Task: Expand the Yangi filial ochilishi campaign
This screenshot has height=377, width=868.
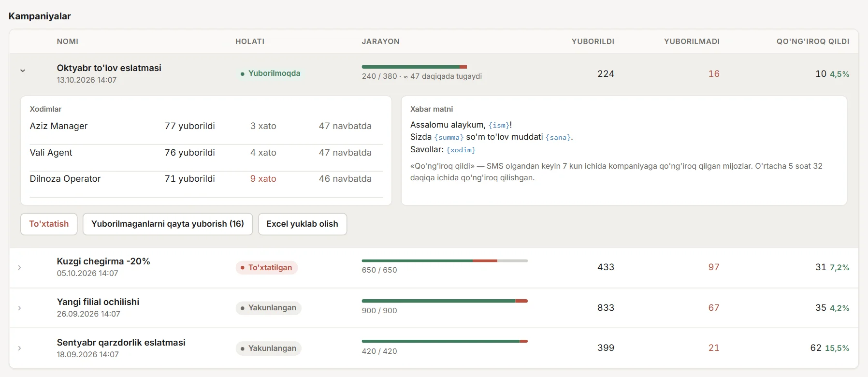Action: click(19, 308)
